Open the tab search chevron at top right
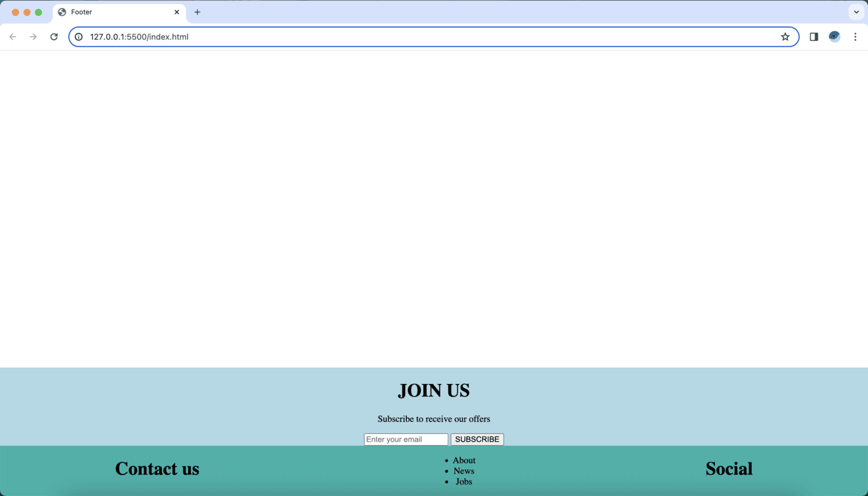 (856, 11)
